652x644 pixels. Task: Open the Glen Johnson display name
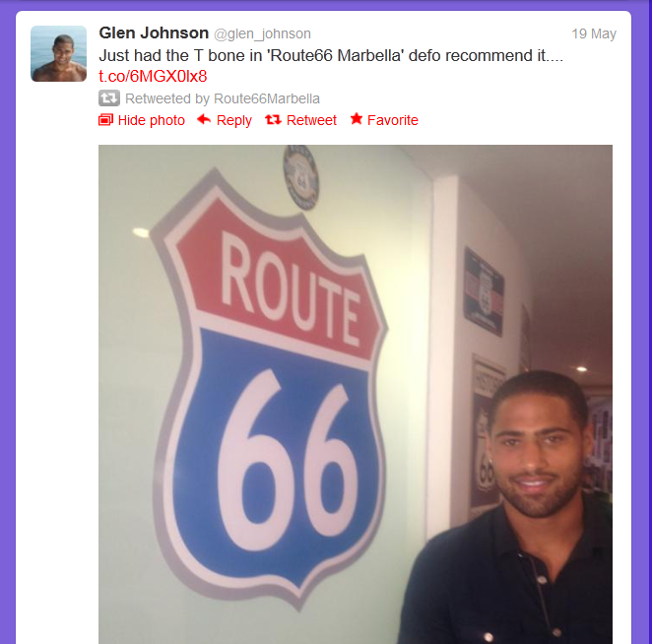tap(154, 32)
